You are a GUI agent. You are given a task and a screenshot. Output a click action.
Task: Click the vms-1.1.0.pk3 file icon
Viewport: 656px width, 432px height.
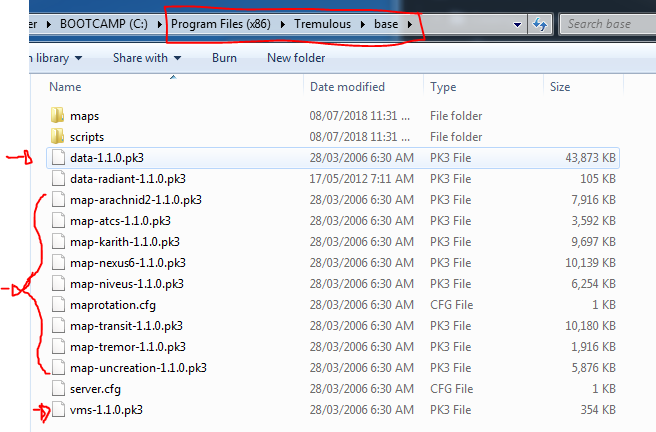pyautogui.click(x=57, y=410)
